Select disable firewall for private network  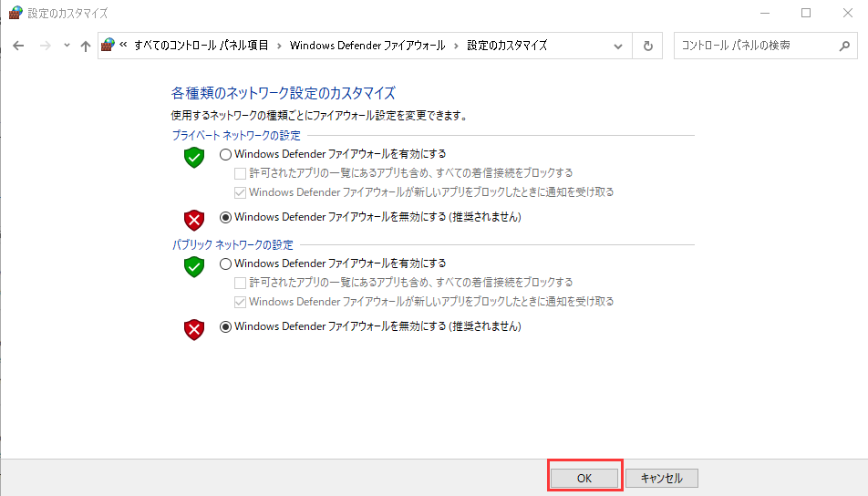point(226,217)
